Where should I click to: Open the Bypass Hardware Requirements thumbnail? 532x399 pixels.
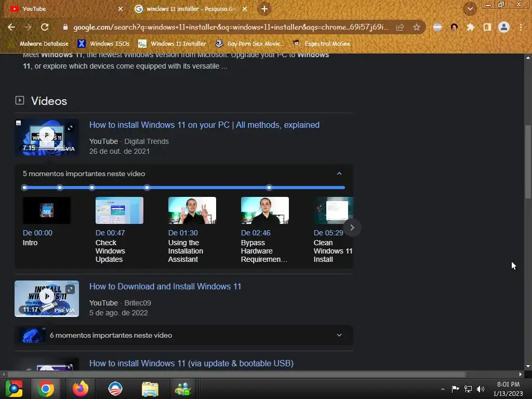[x=265, y=210]
